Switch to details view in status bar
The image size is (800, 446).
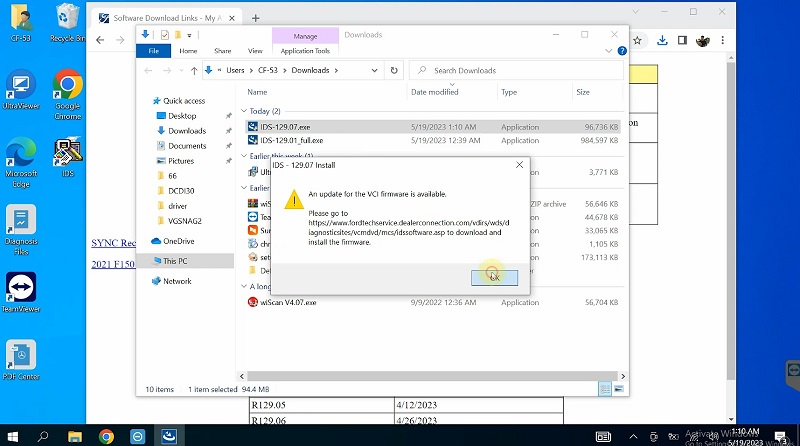coord(607,389)
